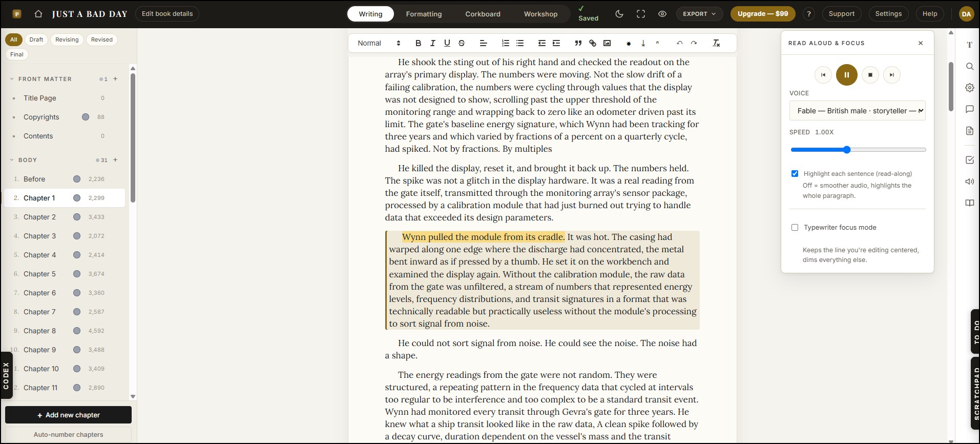The width and height of the screenshot is (980, 444).
Task: Switch to the Corkboard tab
Action: [x=483, y=14]
